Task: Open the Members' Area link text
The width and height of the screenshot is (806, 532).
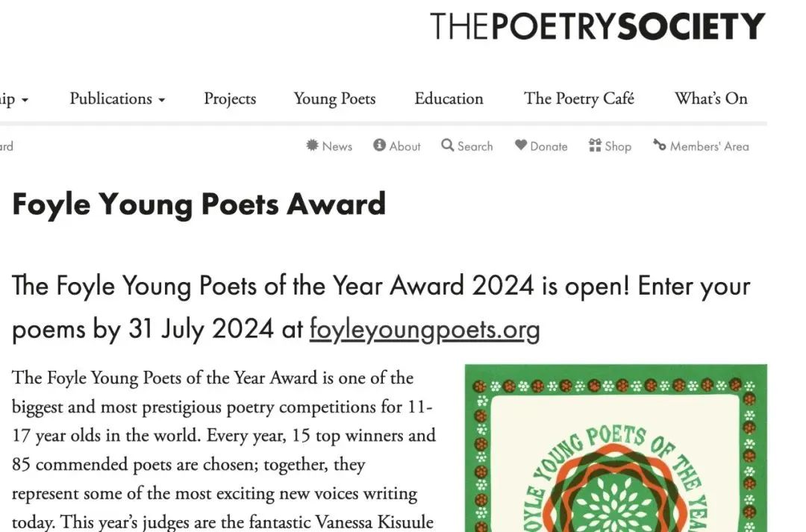Action: point(710,146)
